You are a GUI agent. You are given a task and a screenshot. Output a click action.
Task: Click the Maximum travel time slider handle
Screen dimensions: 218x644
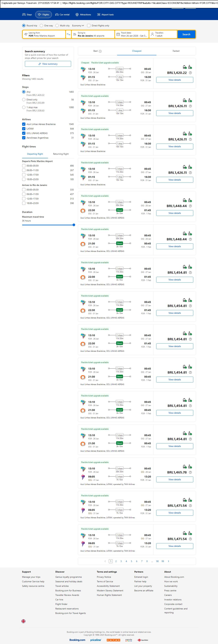(74, 225)
